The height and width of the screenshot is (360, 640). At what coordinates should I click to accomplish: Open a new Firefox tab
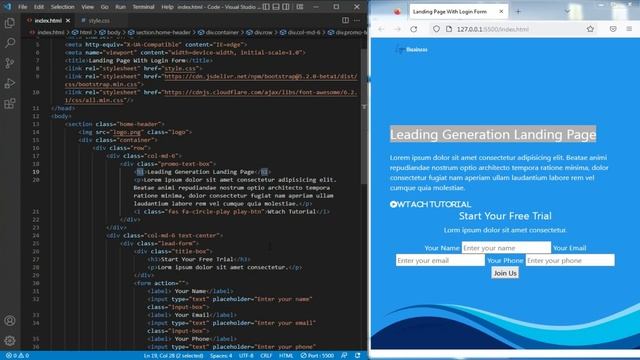(x=518, y=11)
